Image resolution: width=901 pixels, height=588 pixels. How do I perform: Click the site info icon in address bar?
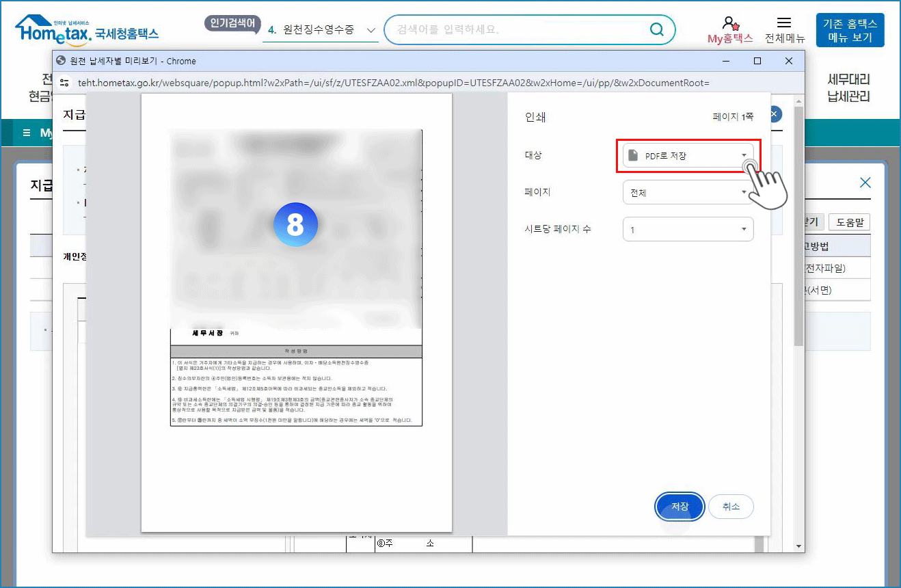click(64, 83)
